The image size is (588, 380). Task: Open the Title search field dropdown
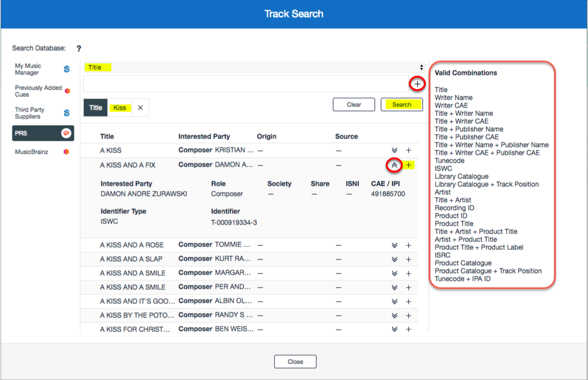coord(254,68)
